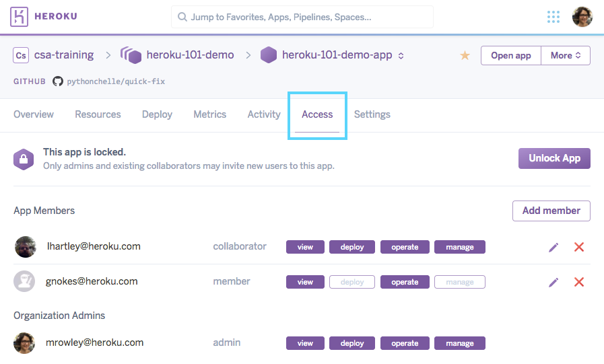Click manage badge for mrowley@heroku.com

tap(460, 343)
